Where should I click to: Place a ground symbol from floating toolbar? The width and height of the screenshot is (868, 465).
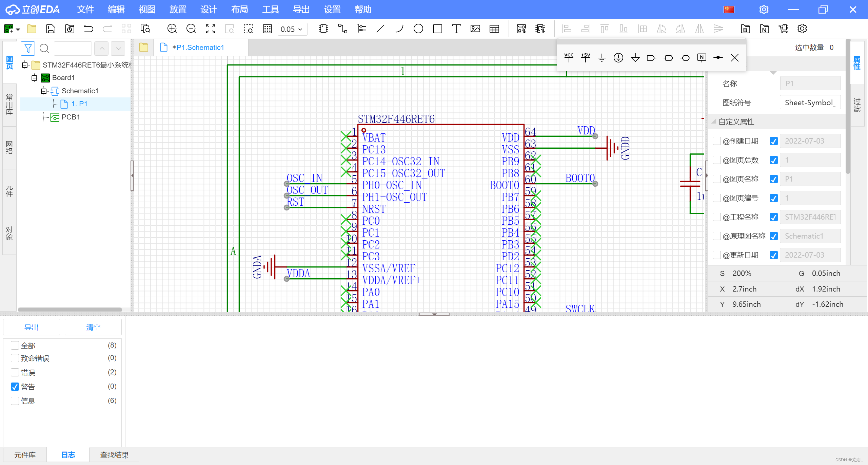click(x=602, y=58)
